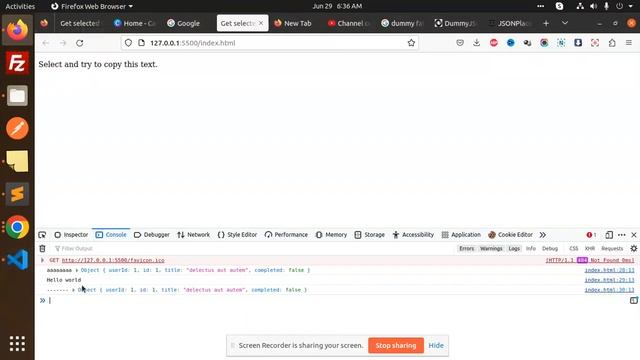
Task: Go back one page in Firefox
Action: click(46, 43)
